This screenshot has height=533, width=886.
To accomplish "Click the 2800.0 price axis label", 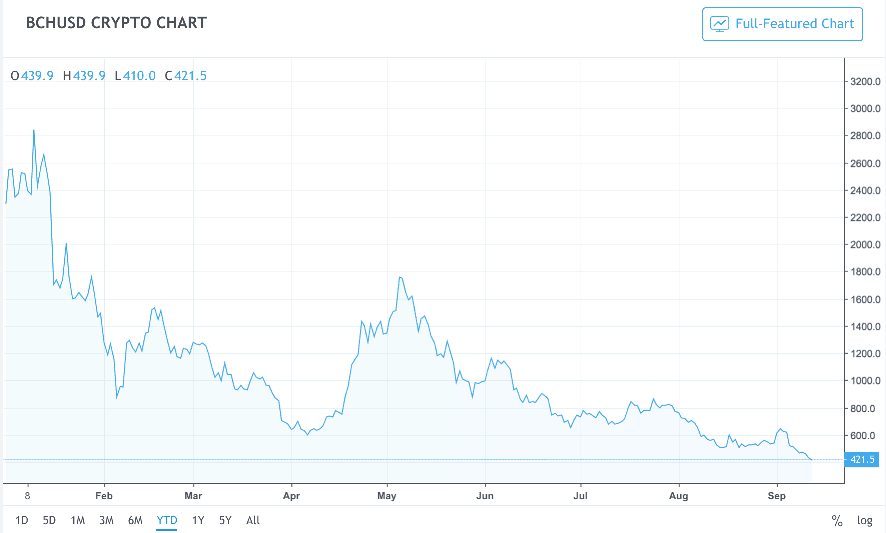I will coord(865,136).
